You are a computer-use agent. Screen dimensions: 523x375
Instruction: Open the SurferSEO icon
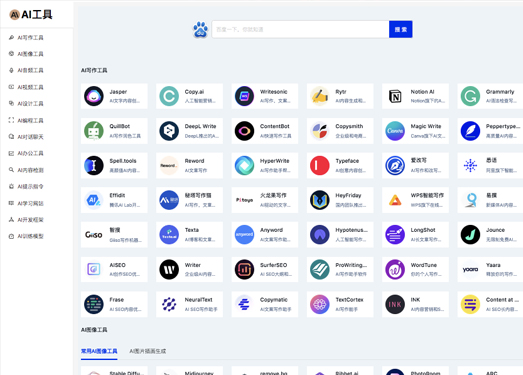[x=244, y=269]
